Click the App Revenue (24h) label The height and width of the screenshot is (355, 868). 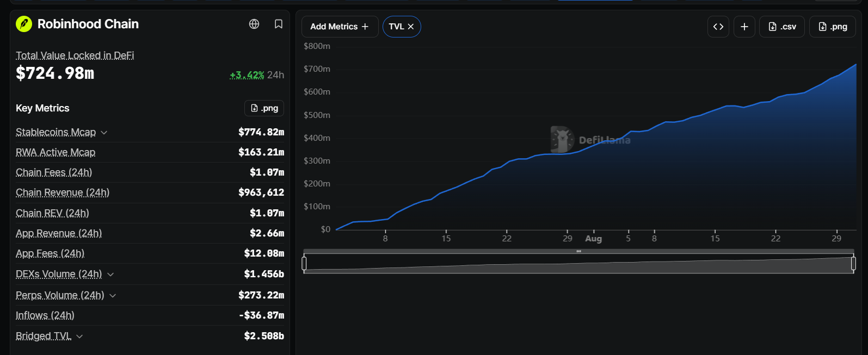[59, 233]
